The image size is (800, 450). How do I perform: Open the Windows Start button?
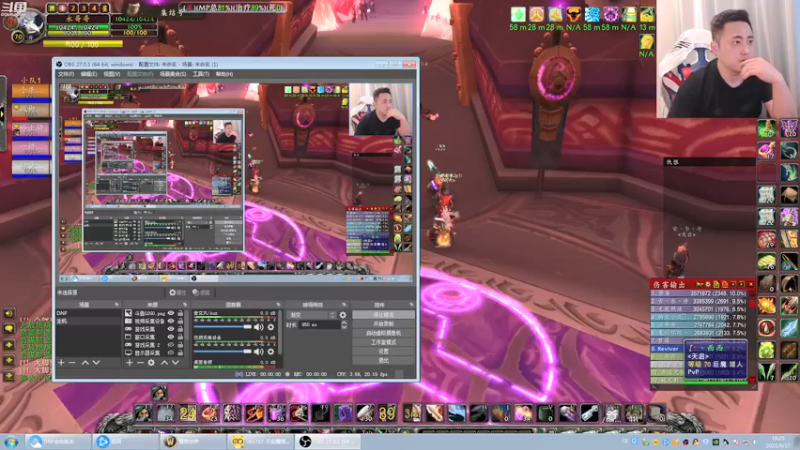(x=11, y=442)
